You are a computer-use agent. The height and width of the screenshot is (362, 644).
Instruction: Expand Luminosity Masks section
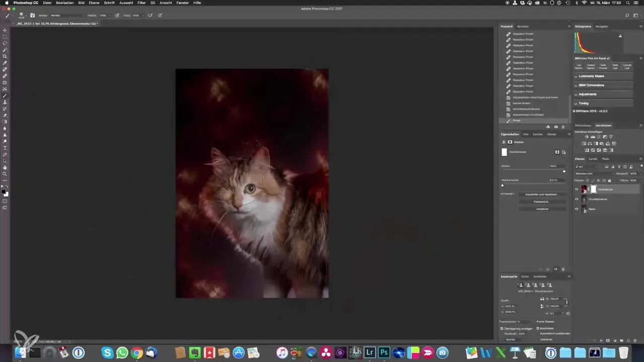[x=603, y=76]
